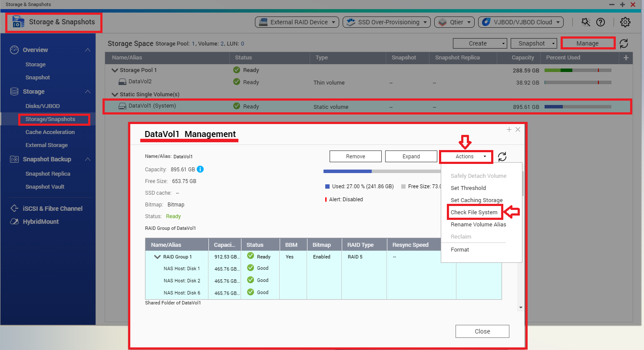Click the green Ready check icon for DataVol2
644x350 pixels.
tap(237, 82)
